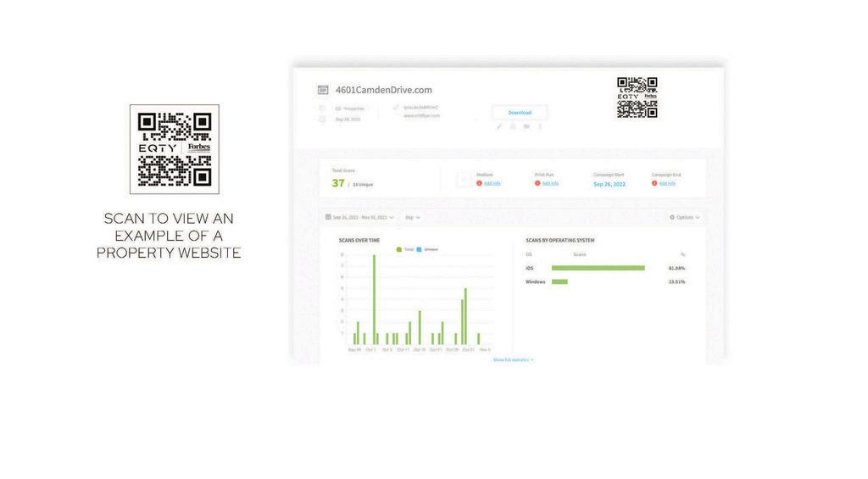
Task: Click the website icon beside 4601CamdenDrive.com
Action: pyautogui.click(x=323, y=90)
